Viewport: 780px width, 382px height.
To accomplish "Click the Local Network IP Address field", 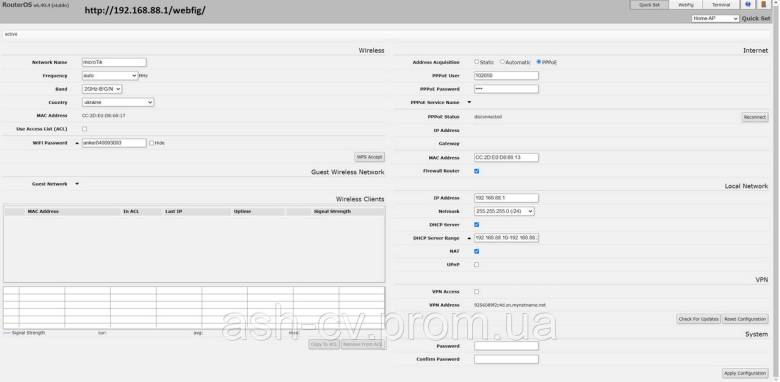I will coord(506,198).
